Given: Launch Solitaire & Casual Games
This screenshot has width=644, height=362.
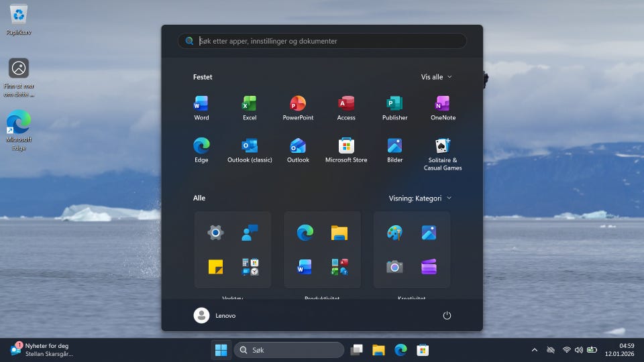Looking at the screenshot, I should (x=443, y=154).
